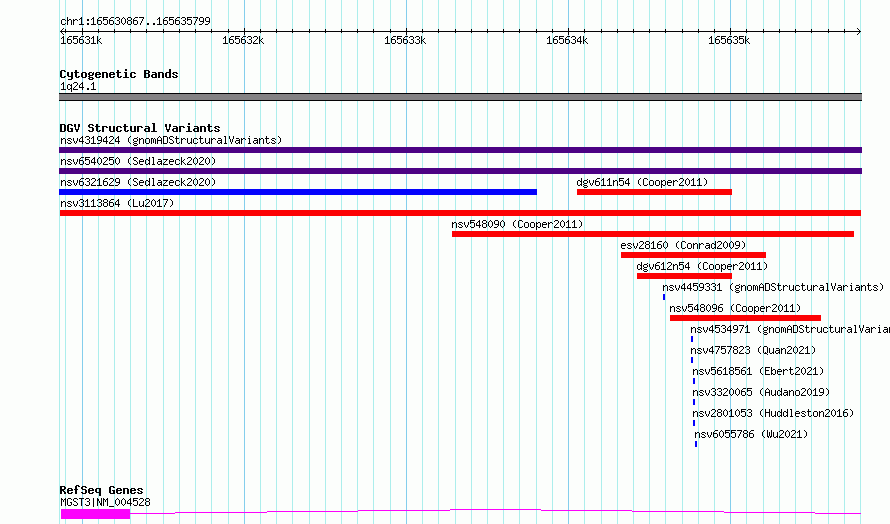Click the nsv548096 Cooper2011 red bar

pyautogui.click(x=745, y=318)
